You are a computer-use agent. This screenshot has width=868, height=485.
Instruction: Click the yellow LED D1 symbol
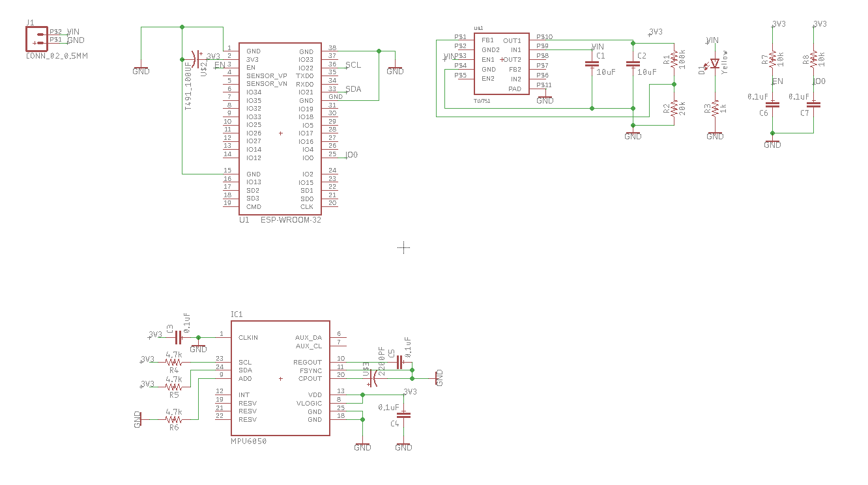(715, 64)
